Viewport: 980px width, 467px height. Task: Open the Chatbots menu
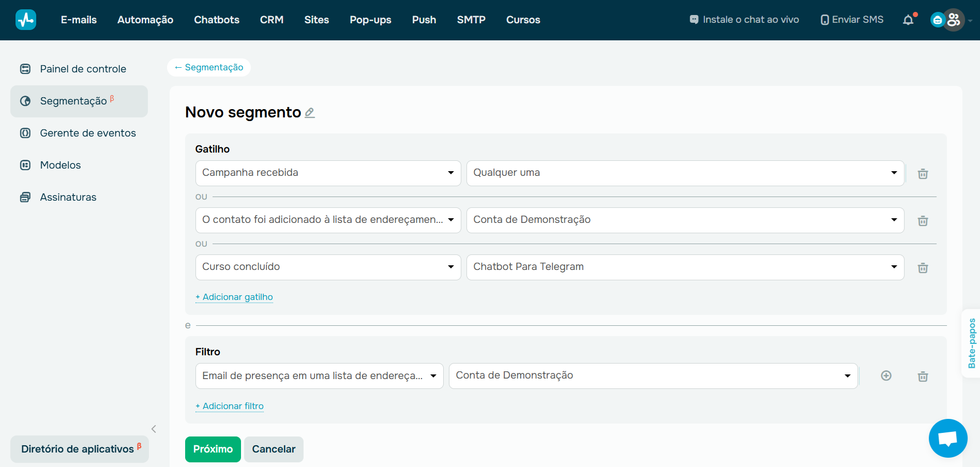[x=216, y=20]
